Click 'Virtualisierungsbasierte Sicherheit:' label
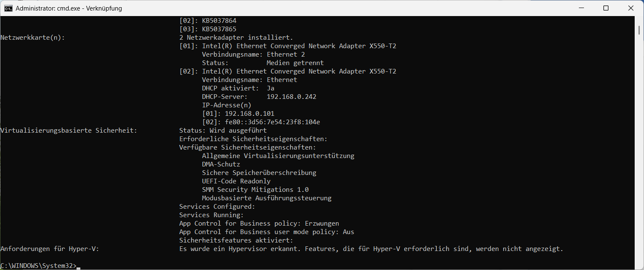 click(x=69, y=131)
